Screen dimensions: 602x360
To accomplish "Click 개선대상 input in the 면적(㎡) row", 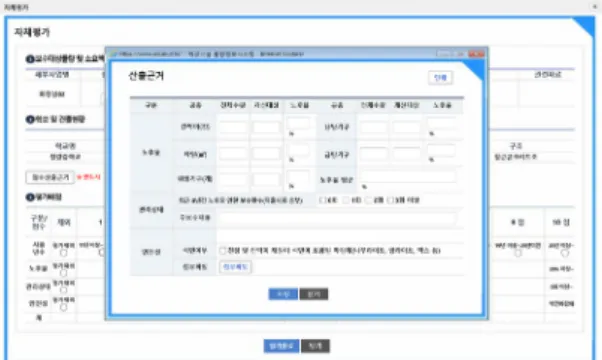I will tap(266, 154).
